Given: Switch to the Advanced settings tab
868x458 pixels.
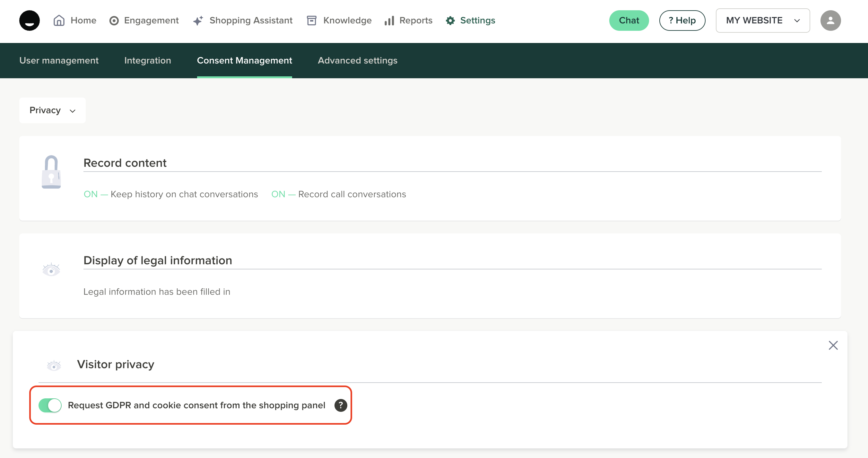Looking at the screenshot, I should [x=357, y=61].
